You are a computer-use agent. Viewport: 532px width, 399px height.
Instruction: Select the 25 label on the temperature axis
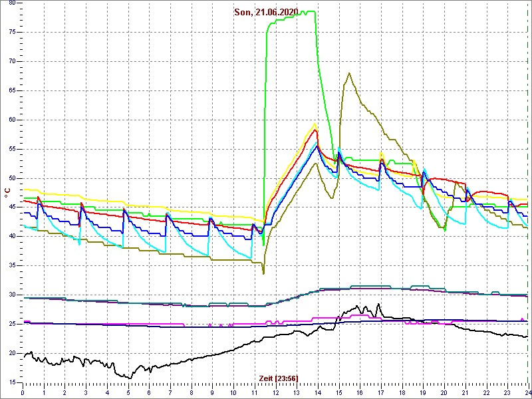[13, 324]
